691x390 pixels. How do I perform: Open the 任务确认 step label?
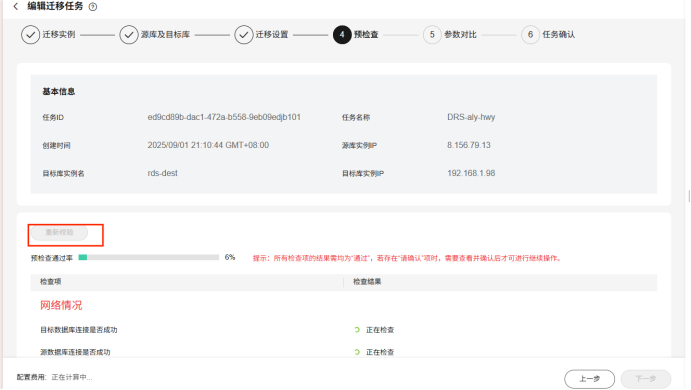coord(559,34)
